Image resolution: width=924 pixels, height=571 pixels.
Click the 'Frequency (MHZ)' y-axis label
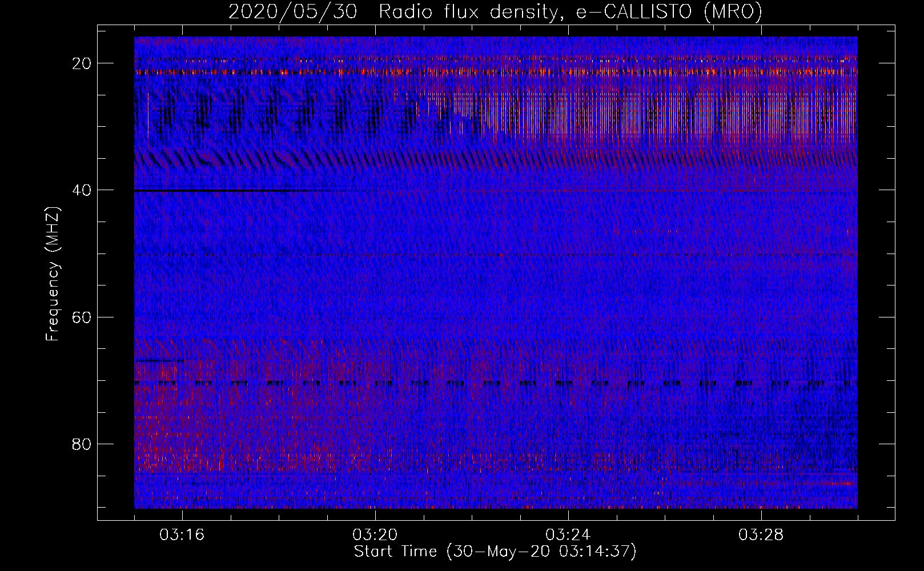click(x=53, y=274)
